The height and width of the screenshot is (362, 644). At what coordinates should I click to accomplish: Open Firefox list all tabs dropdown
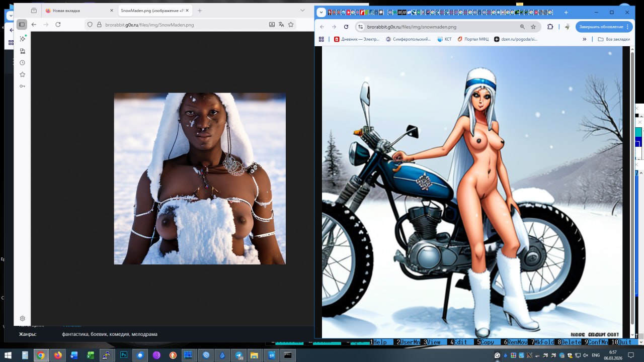tap(302, 11)
